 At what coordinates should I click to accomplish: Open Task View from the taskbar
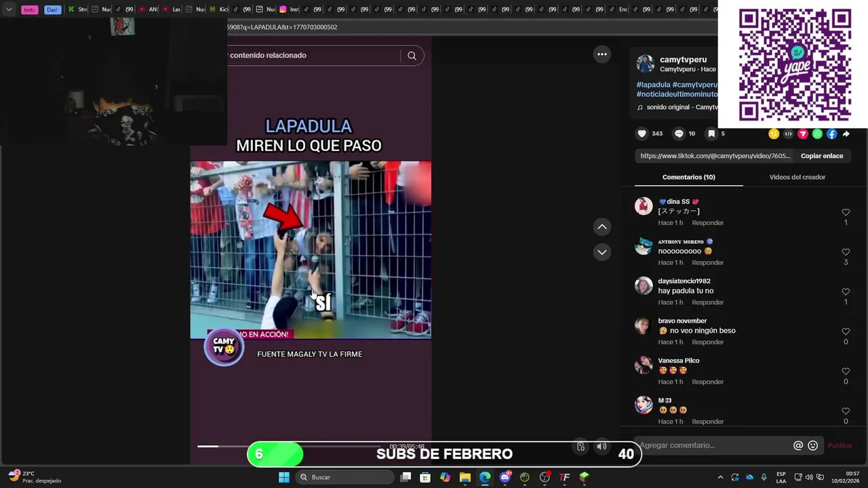tap(406, 477)
